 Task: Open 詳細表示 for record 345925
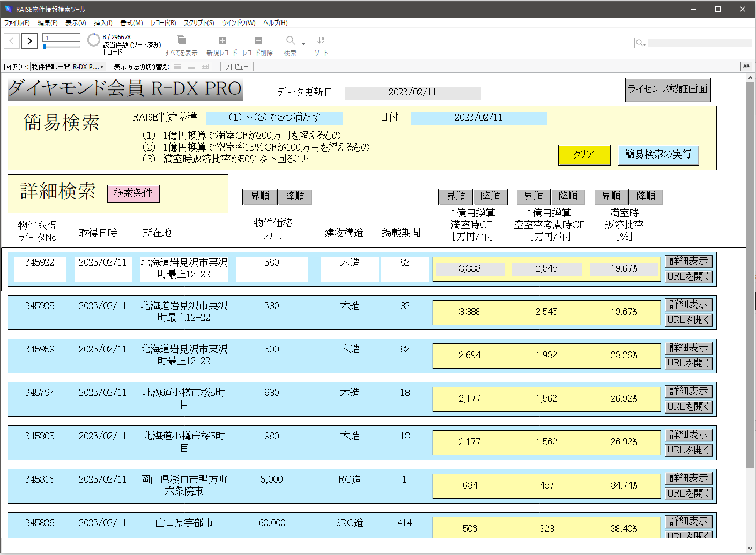pyautogui.click(x=688, y=304)
